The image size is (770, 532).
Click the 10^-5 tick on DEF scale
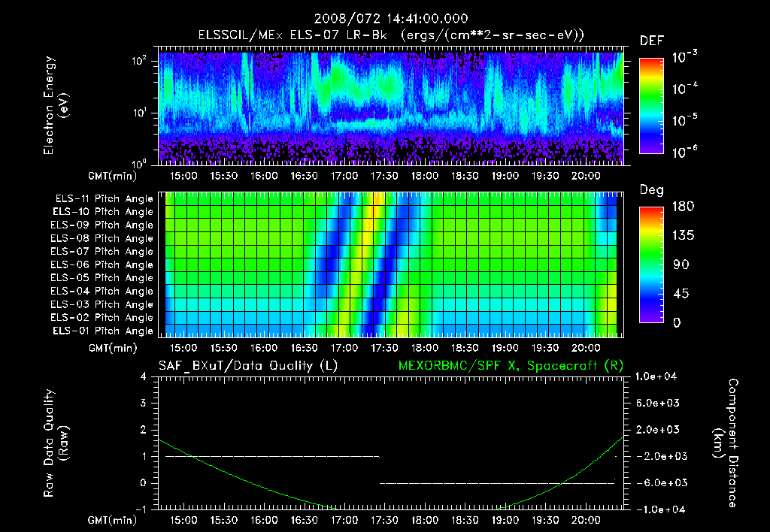point(684,120)
